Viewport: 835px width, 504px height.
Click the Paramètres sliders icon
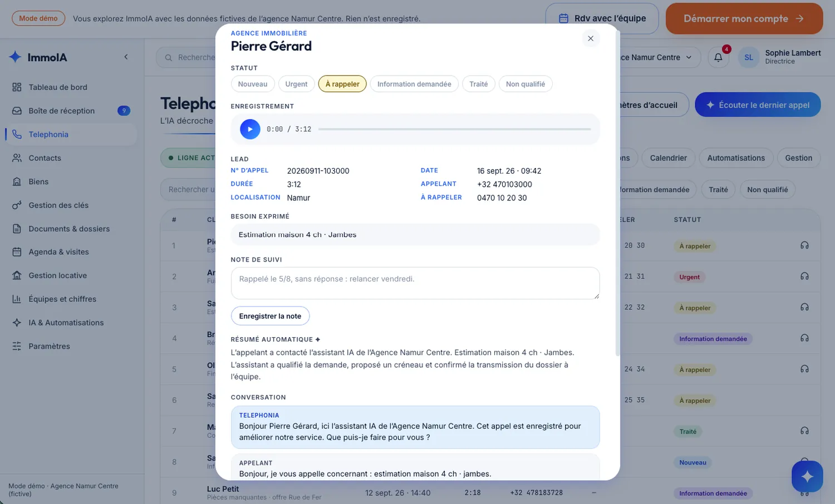(17, 346)
